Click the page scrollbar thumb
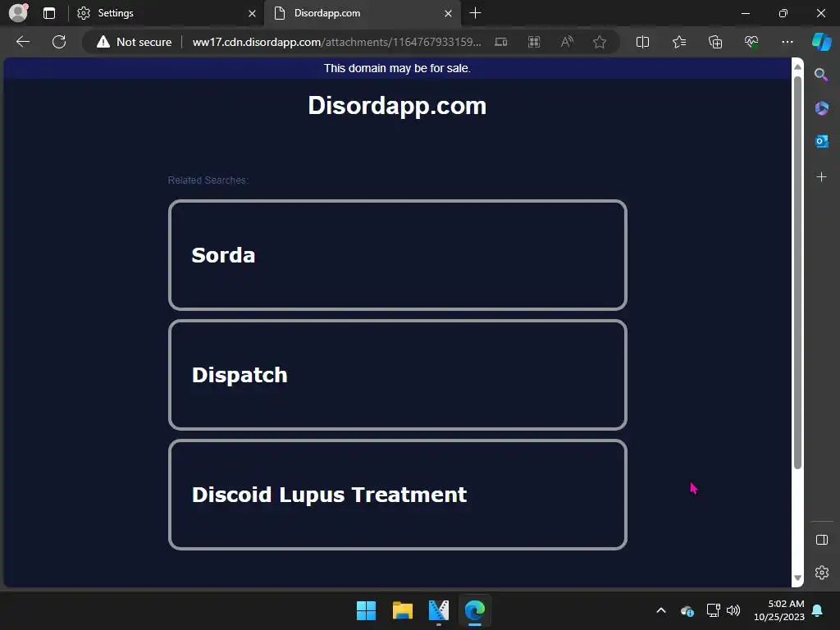This screenshot has width=840, height=630. tap(797, 273)
